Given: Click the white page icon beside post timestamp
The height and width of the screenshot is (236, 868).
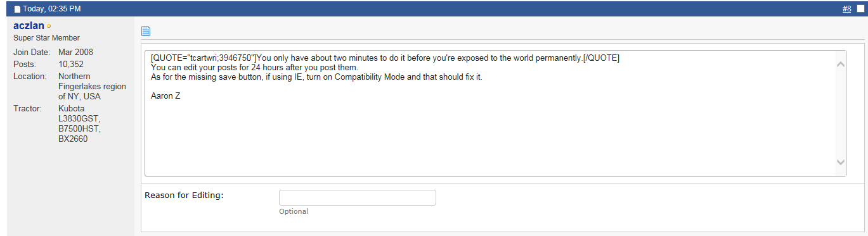Looking at the screenshot, I should coord(18,9).
